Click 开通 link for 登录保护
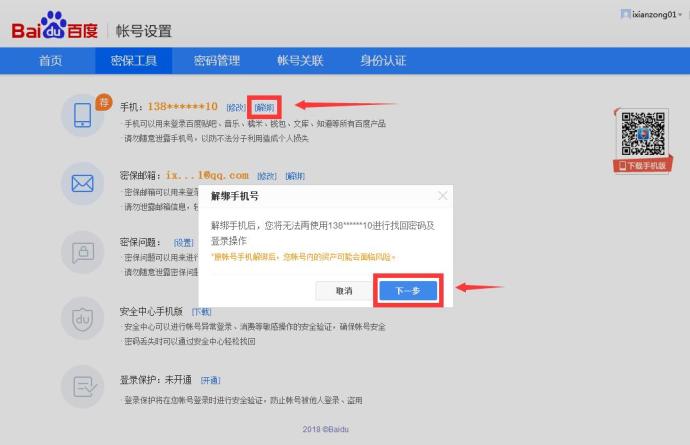The height and width of the screenshot is (445, 690). pyautogui.click(x=210, y=380)
